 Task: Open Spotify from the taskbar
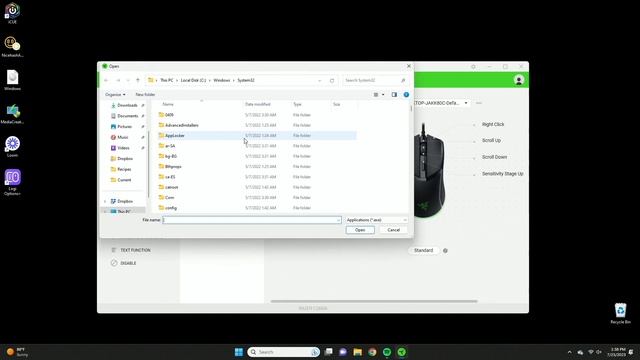click(x=387, y=352)
